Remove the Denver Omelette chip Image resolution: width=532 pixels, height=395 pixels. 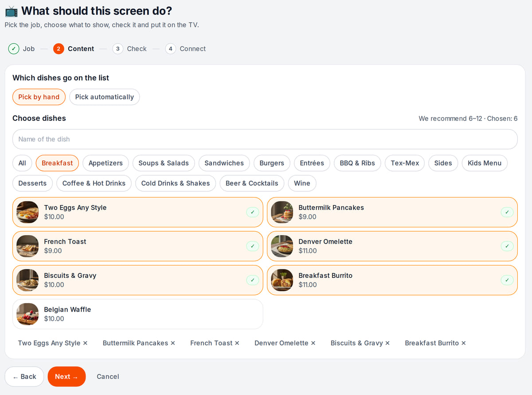point(313,343)
